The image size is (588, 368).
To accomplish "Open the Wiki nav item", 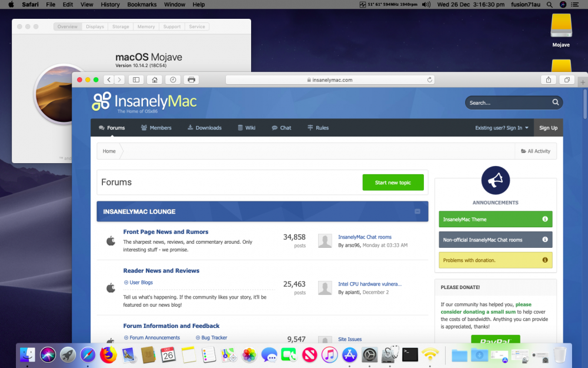I will tap(246, 128).
